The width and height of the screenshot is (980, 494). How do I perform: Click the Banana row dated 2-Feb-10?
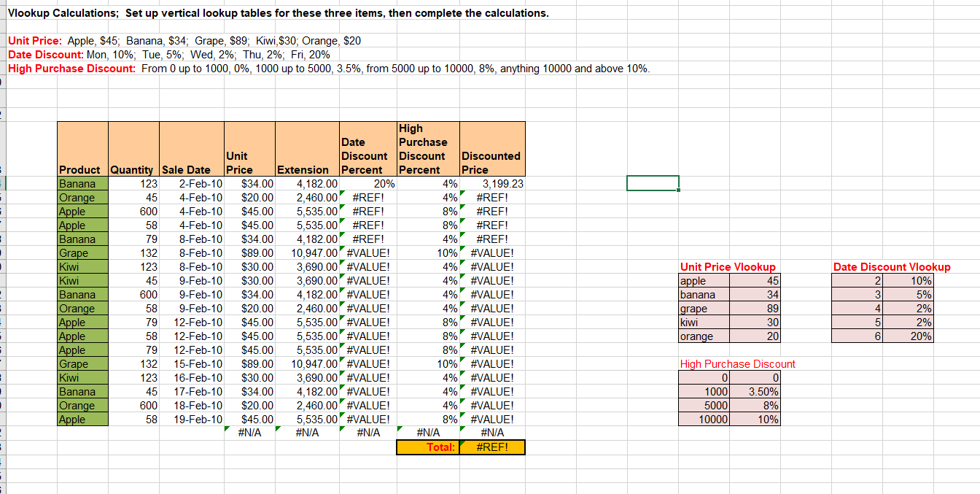(x=80, y=183)
